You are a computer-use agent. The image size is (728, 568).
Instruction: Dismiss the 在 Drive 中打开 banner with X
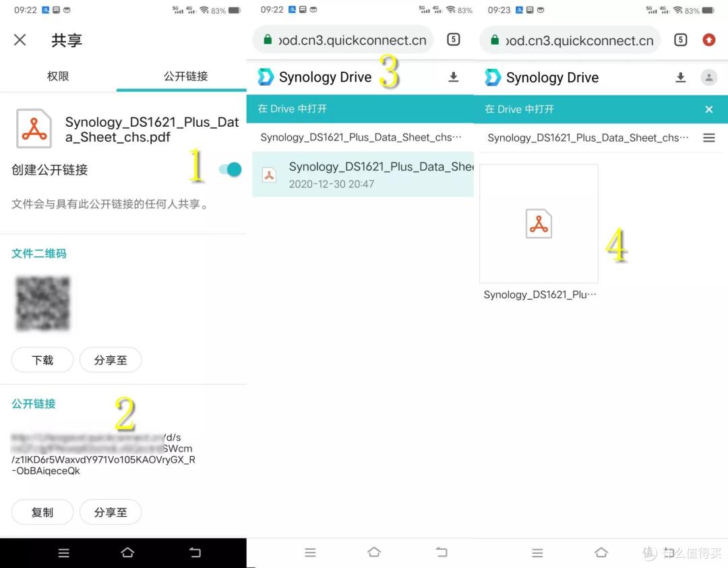point(709,110)
